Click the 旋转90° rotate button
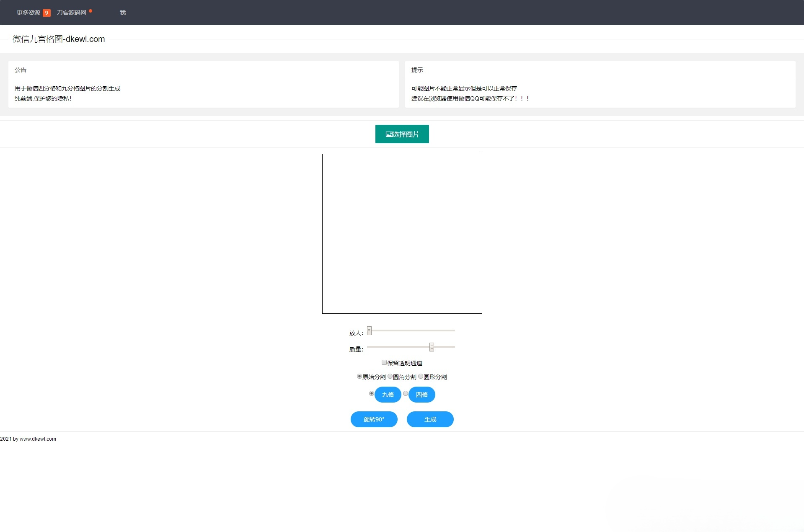This screenshot has width=804, height=532. [373, 419]
